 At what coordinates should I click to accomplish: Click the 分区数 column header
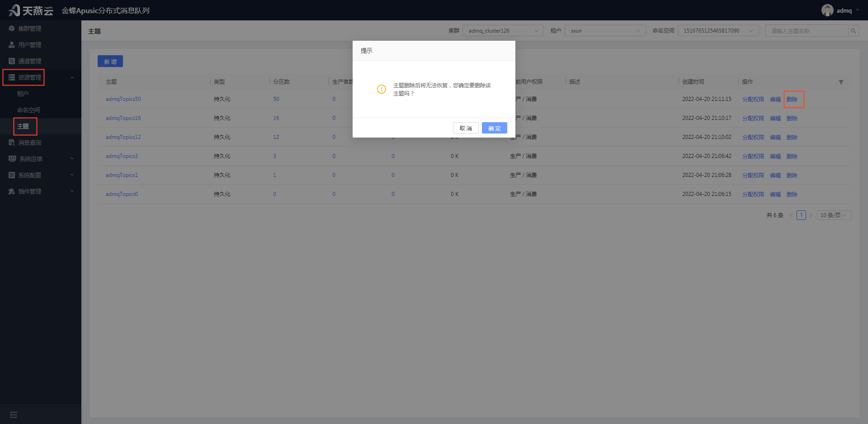281,82
